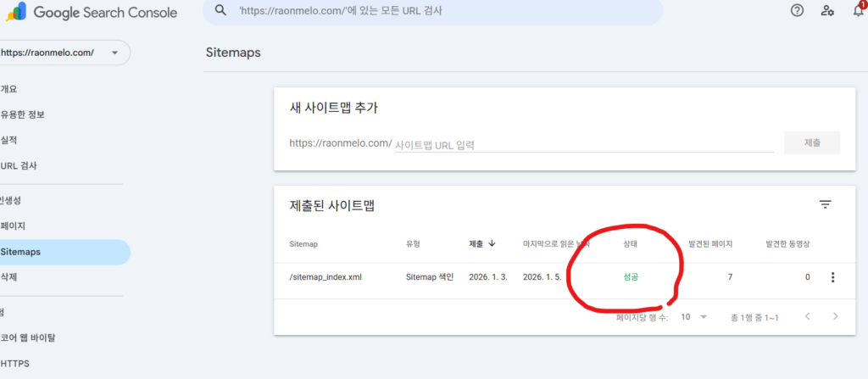Go to previous page of sitemap results
The image size is (868, 379).
[807, 316]
